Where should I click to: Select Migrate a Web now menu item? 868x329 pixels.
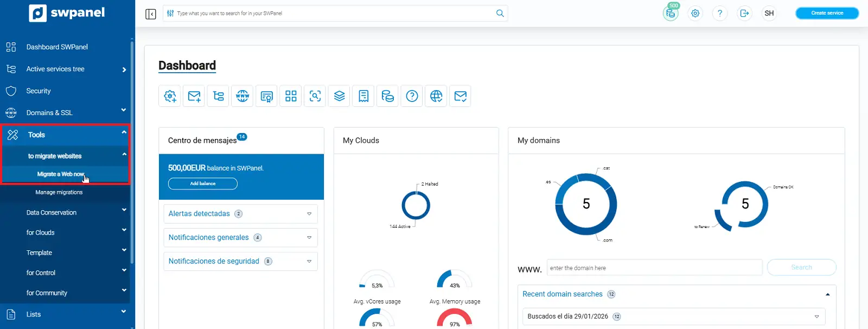[x=60, y=174]
